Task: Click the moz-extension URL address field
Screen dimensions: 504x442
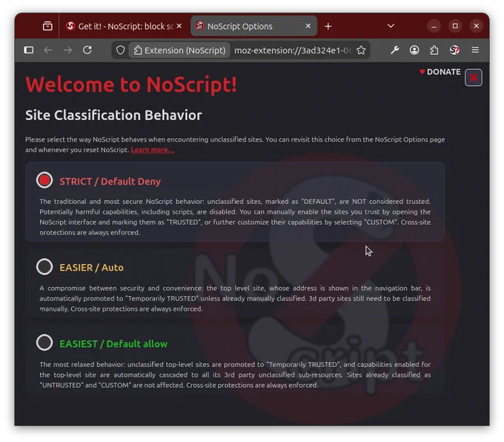Action: point(294,50)
